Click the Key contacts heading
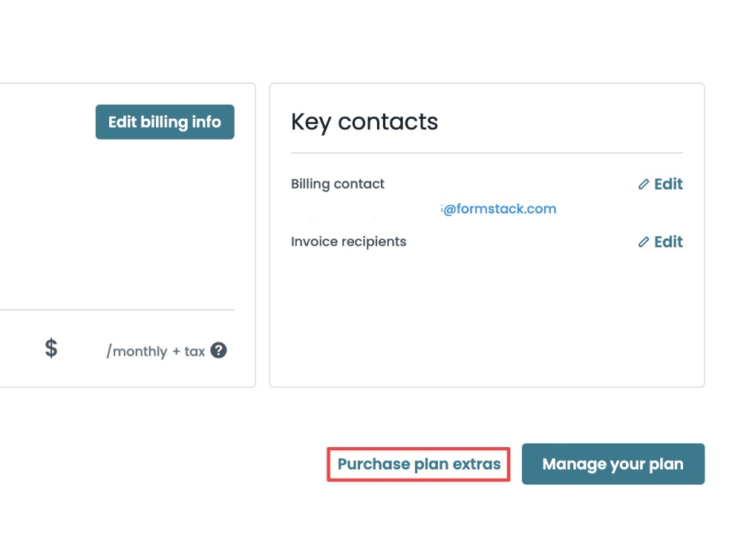Viewport: 735px width, 560px height. (x=365, y=122)
